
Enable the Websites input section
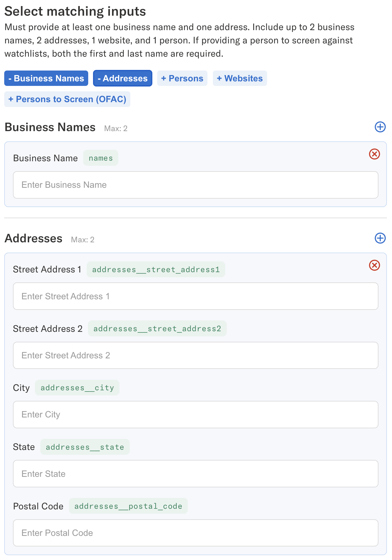(x=240, y=78)
